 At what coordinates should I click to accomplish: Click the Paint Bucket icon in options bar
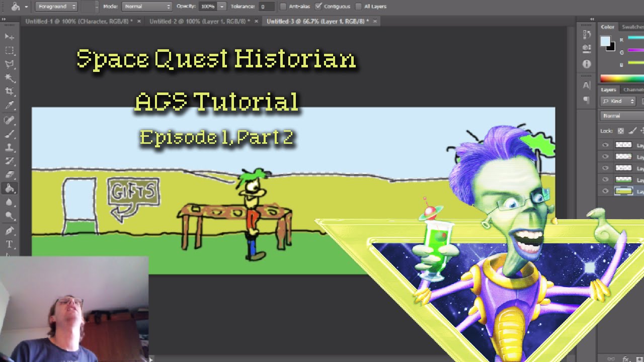[x=15, y=7]
